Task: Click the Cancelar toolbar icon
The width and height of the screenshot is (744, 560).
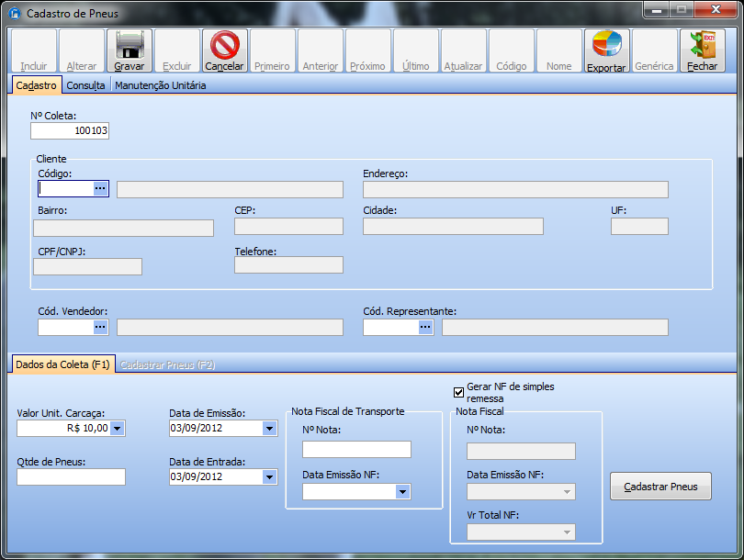Action: click(224, 44)
